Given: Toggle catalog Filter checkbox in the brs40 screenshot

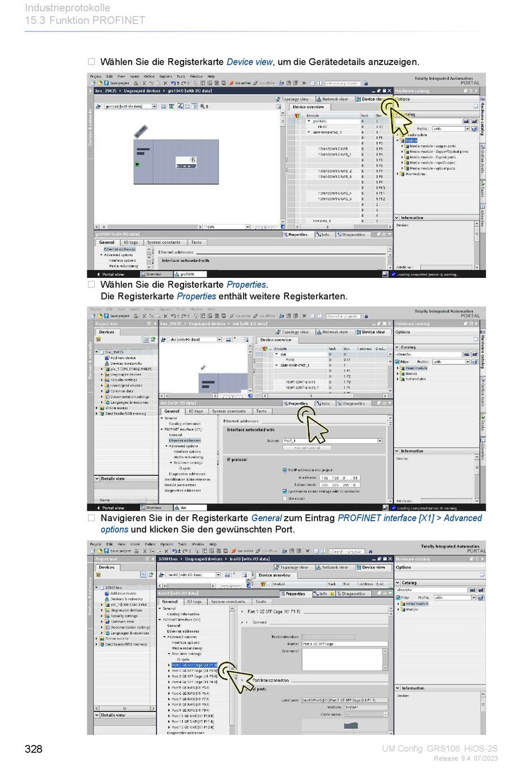Looking at the screenshot, I should [398, 598].
